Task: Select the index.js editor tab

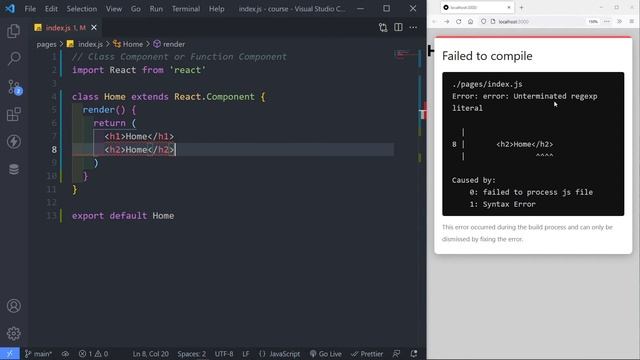Action: tap(65, 27)
